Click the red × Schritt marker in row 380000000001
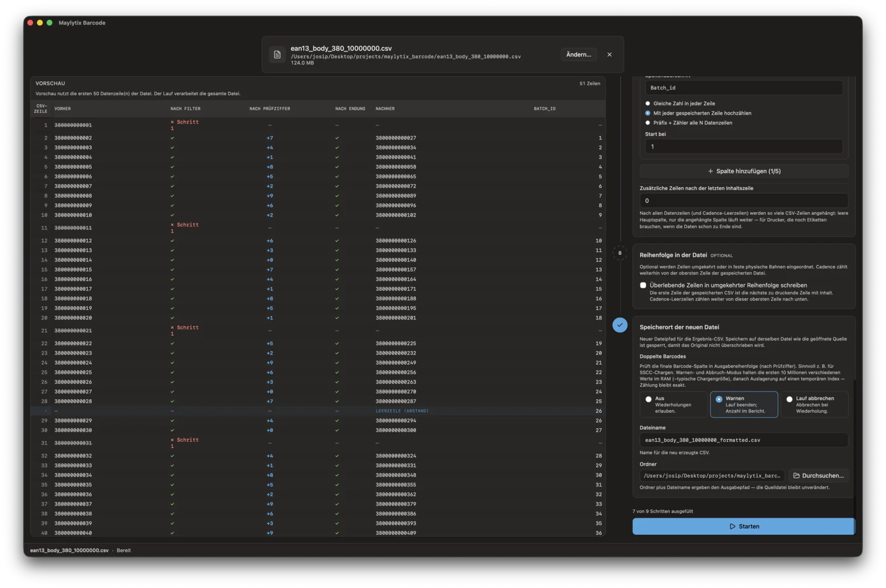Image resolution: width=886 pixels, height=588 pixels. (x=184, y=125)
